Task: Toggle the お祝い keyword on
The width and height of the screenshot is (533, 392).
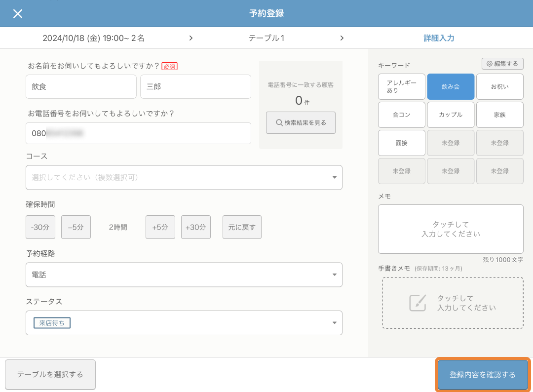Action: pyautogui.click(x=499, y=86)
